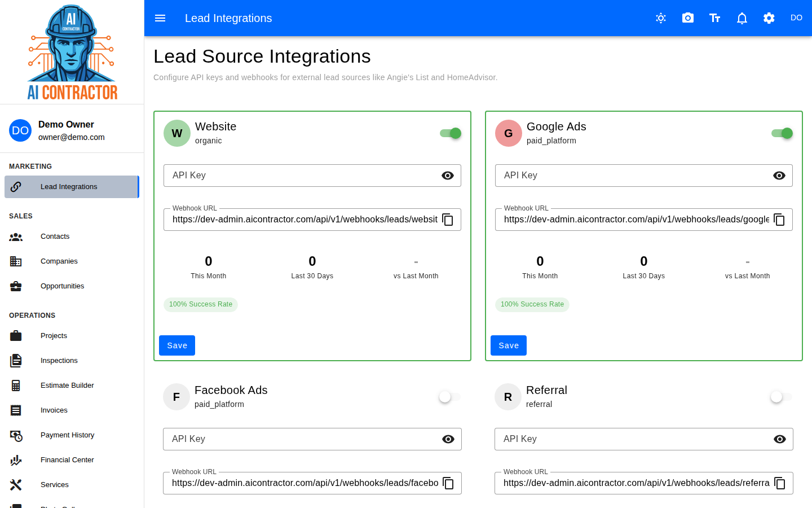Toggle brightness theme icon in header
The image size is (812, 508).
click(661, 18)
